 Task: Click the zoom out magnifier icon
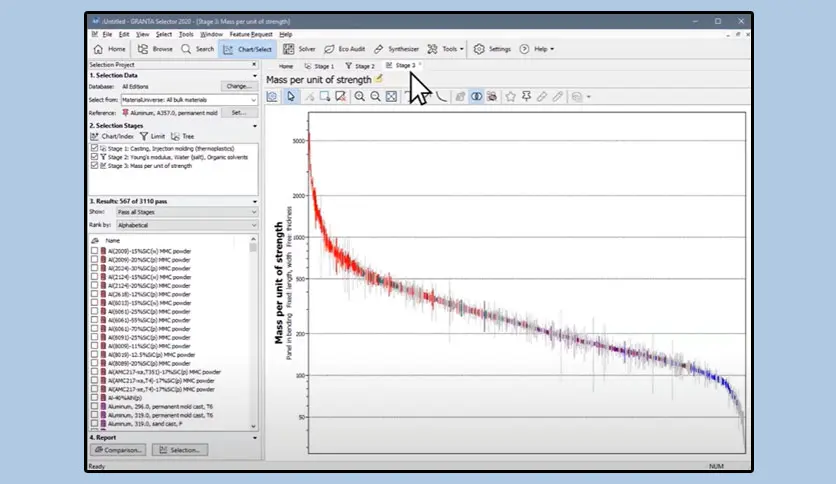point(375,96)
